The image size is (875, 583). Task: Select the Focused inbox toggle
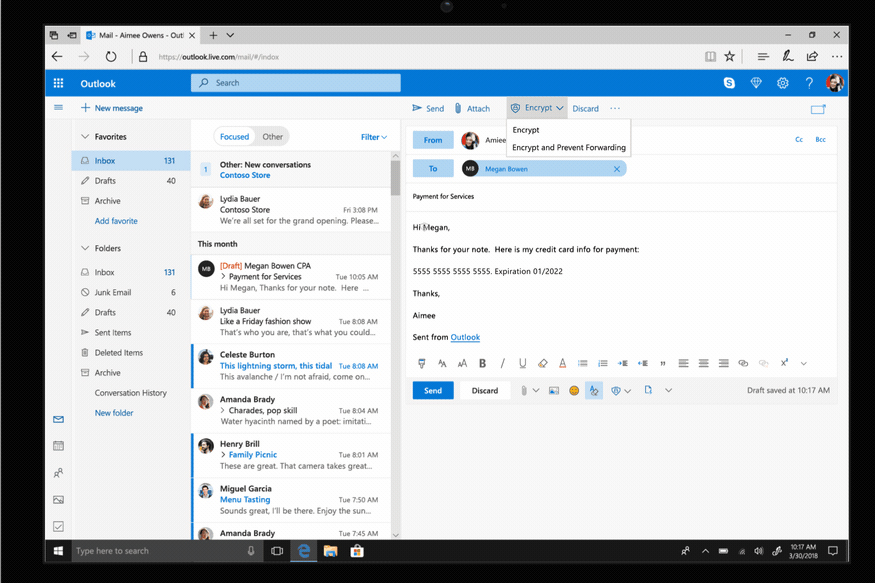pyautogui.click(x=234, y=137)
